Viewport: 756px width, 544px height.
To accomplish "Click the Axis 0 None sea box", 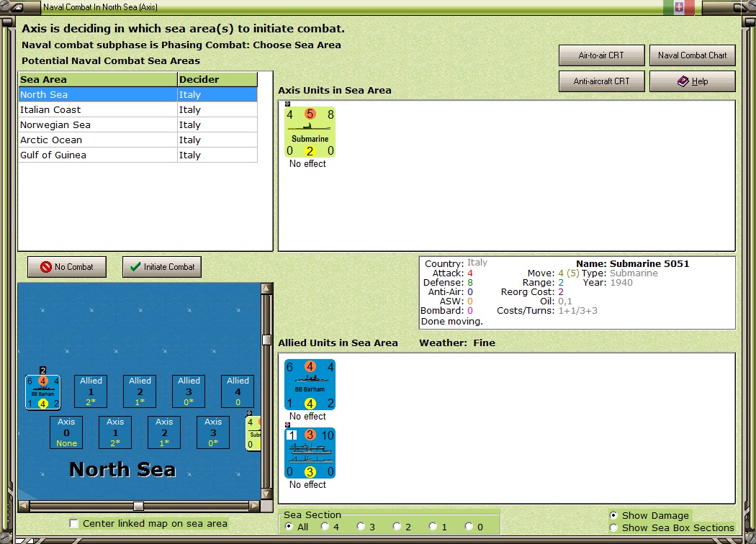I will coord(66,432).
